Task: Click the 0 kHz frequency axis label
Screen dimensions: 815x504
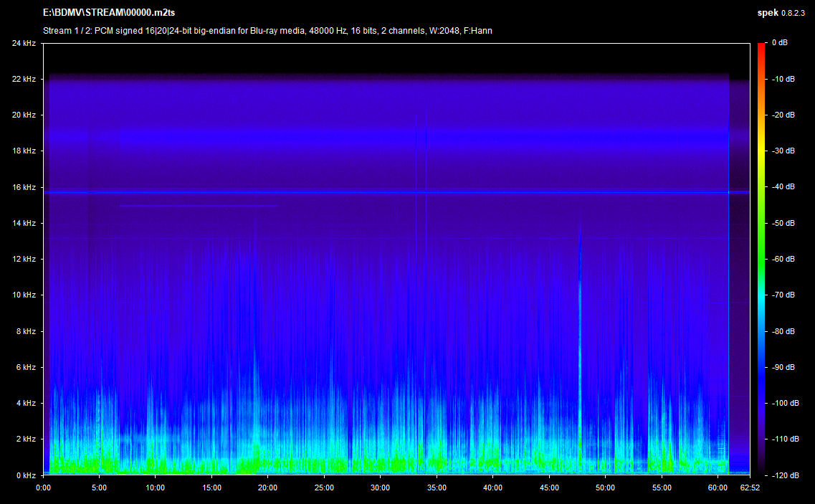Action: [x=26, y=475]
